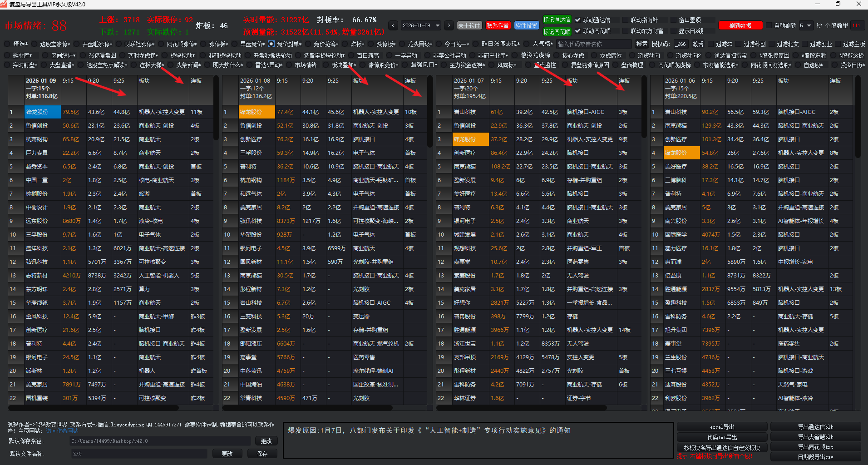Open the 关于软件 button

click(469, 25)
